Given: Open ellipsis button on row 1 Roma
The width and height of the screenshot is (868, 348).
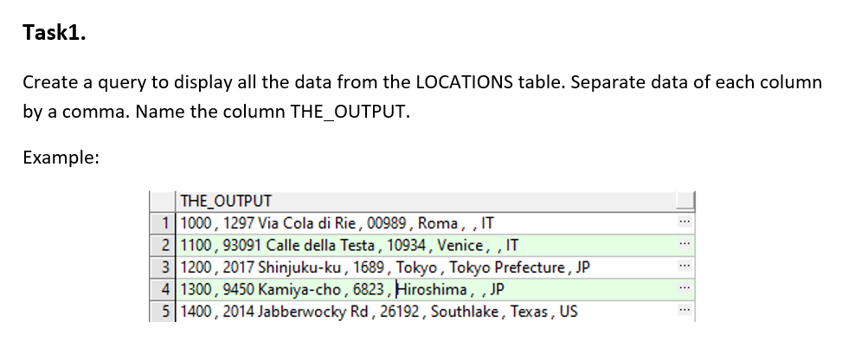Looking at the screenshot, I should pyautogui.click(x=685, y=222).
